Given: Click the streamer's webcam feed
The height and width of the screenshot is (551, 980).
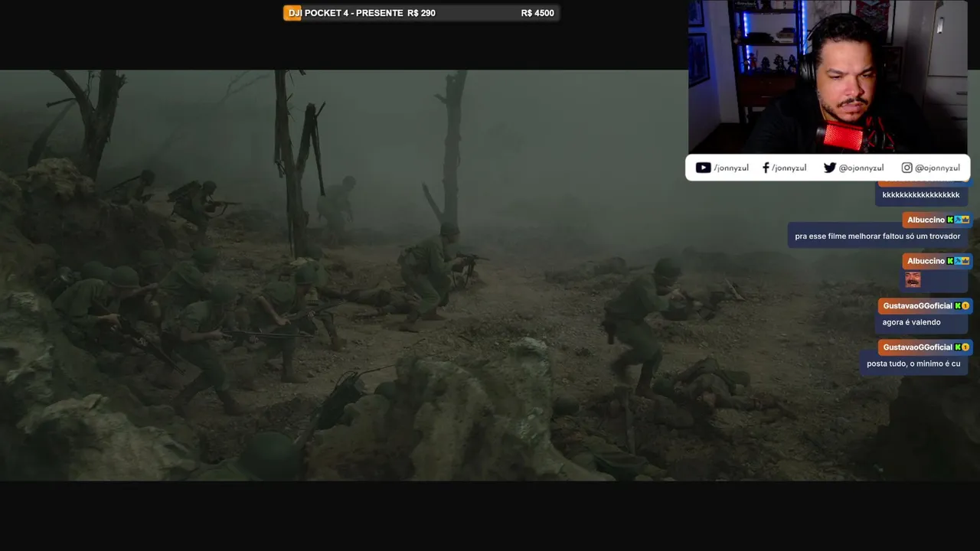Looking at the screenshot, I should (828, 77).
